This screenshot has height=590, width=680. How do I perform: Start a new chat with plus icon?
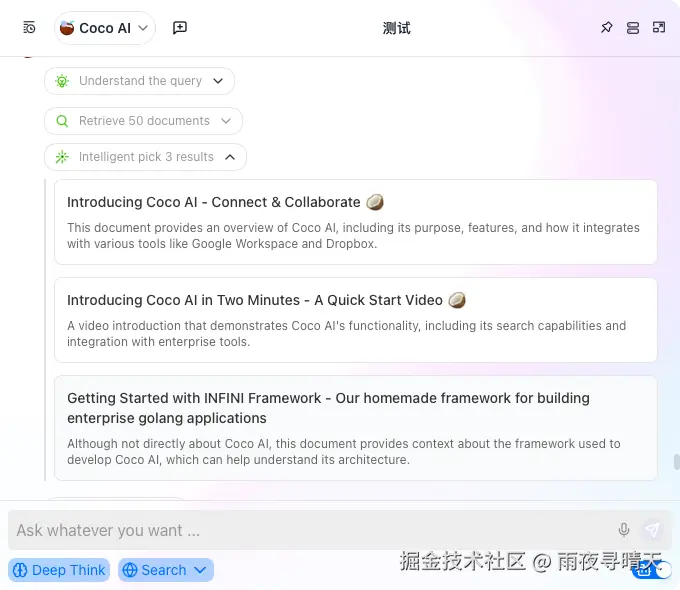tap(180, 28)
